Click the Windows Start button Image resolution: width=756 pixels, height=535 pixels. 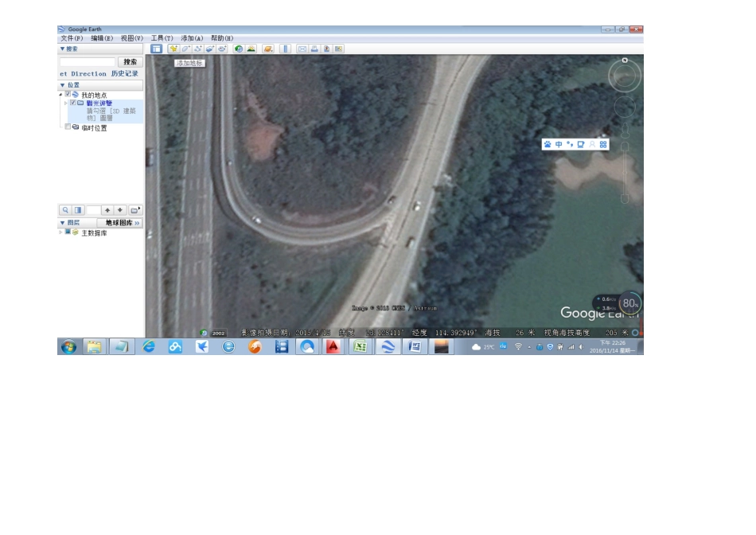click(68, 347)
